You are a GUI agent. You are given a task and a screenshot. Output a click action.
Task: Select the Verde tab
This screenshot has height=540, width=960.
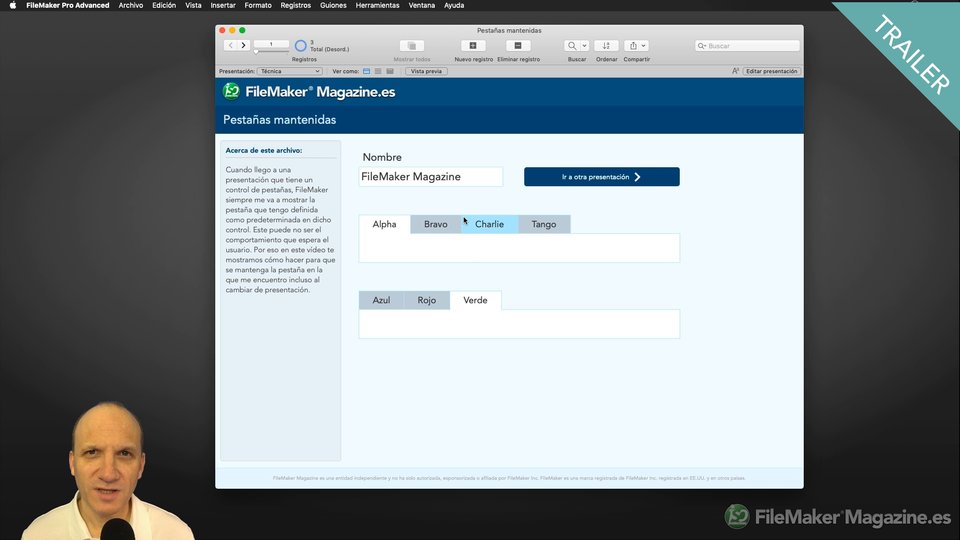point(476,300)
